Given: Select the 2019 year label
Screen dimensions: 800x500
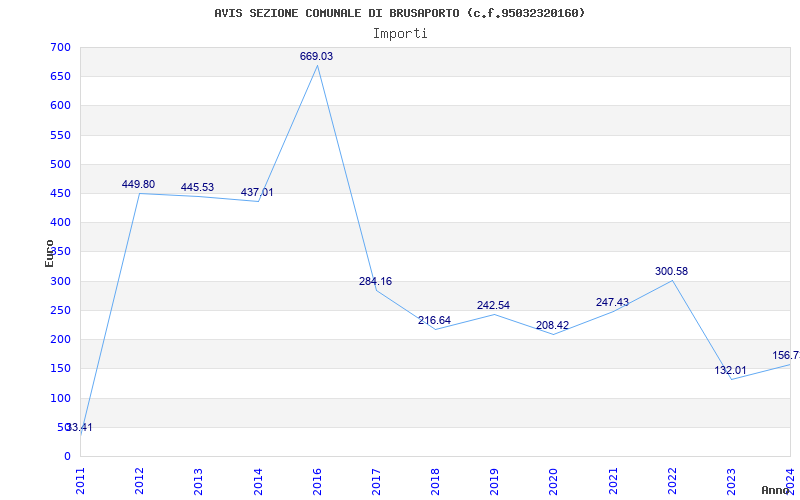Looking at the screenshot, I should [x=494, y=481].
